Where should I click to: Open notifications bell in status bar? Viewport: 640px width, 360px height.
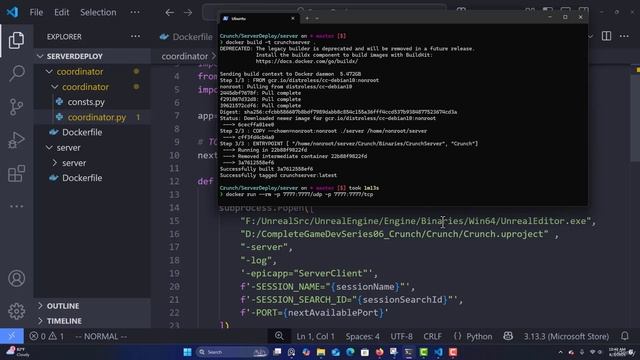[x=625, y=336]
